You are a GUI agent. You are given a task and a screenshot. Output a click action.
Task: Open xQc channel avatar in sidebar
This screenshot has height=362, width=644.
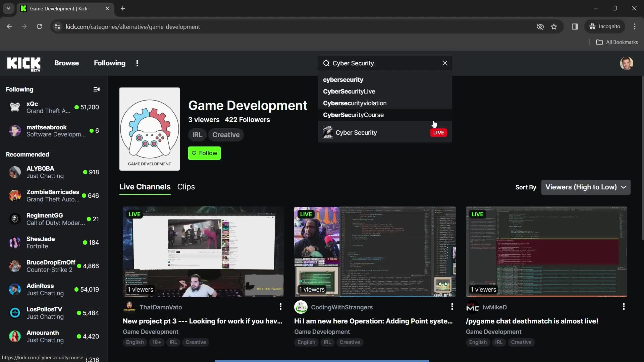[15, 107]
